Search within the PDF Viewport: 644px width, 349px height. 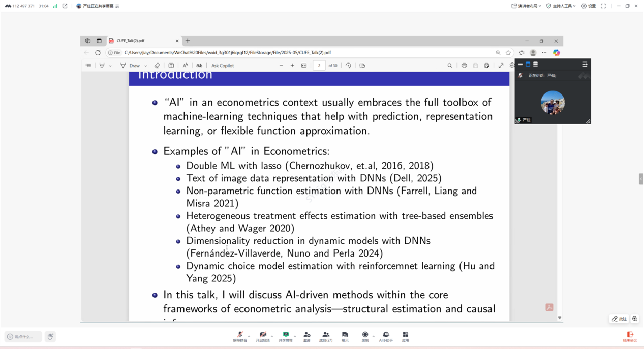[x=450, y=66]
